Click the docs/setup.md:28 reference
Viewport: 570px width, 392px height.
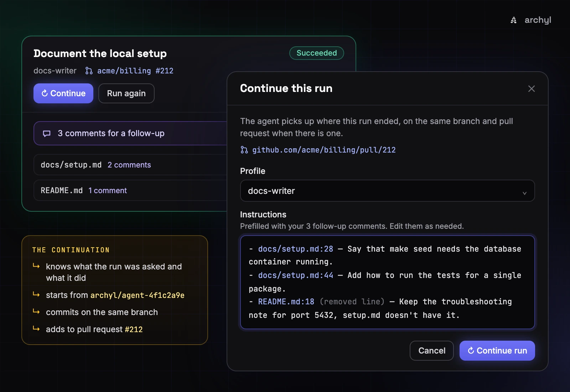coord(296,249)
